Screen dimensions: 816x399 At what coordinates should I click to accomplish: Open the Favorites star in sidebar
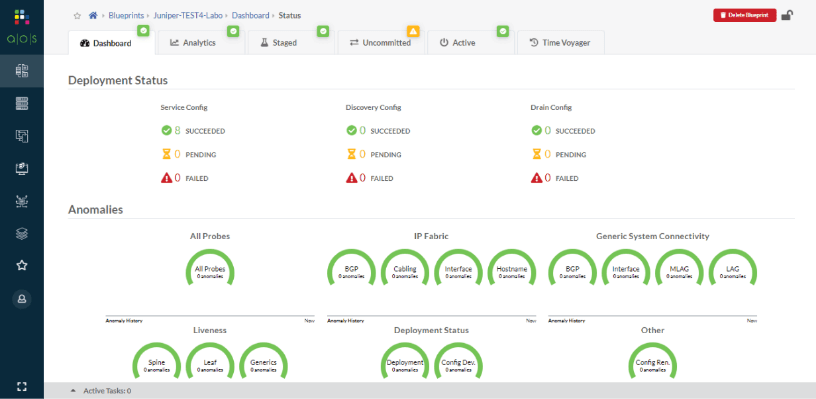(22, 265)
